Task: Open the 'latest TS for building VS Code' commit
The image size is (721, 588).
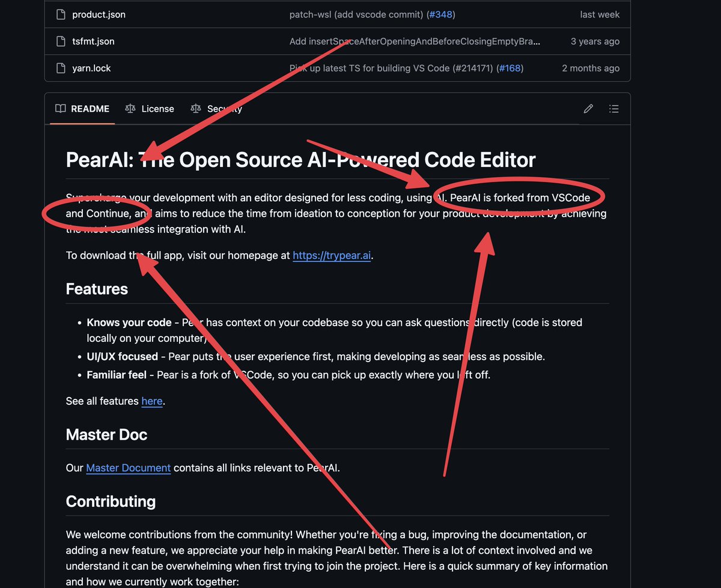Action: pyautogui.click(x=392, y=68)
